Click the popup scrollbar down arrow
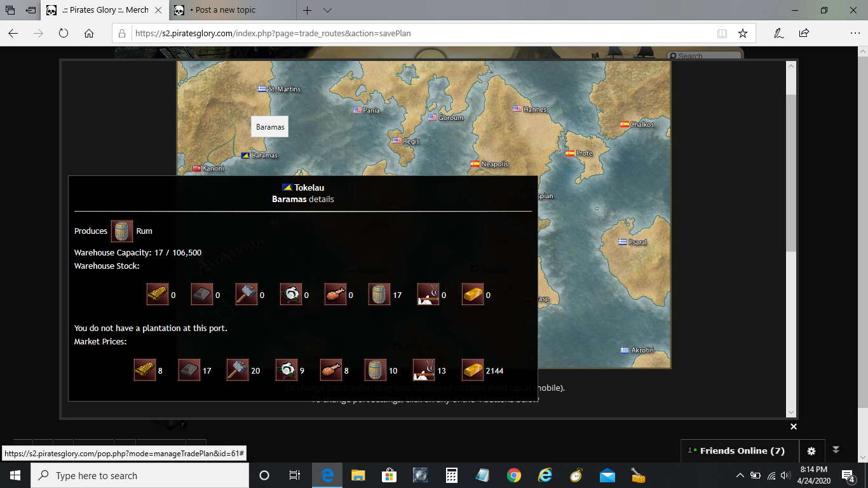Viewport: 868px width, 488px height. point(791,412)
